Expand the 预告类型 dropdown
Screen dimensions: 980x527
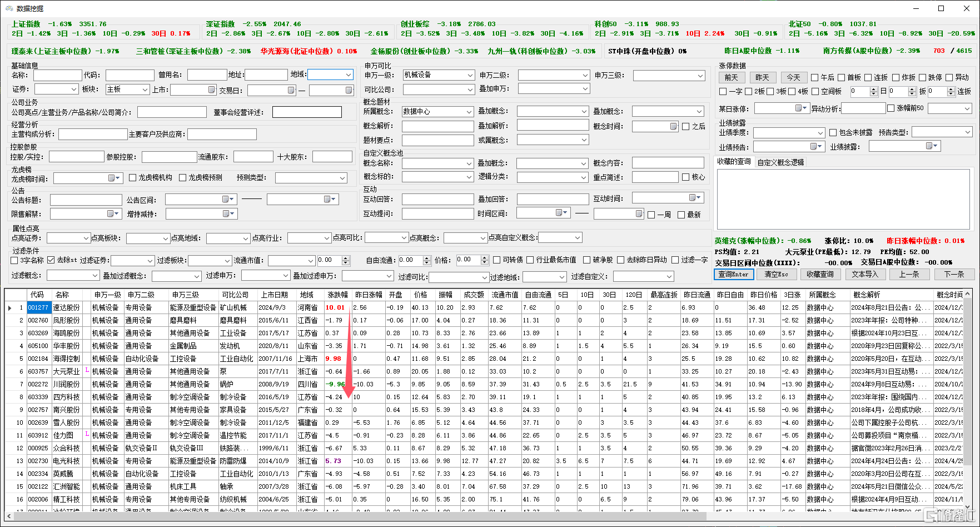pos(968,132)
